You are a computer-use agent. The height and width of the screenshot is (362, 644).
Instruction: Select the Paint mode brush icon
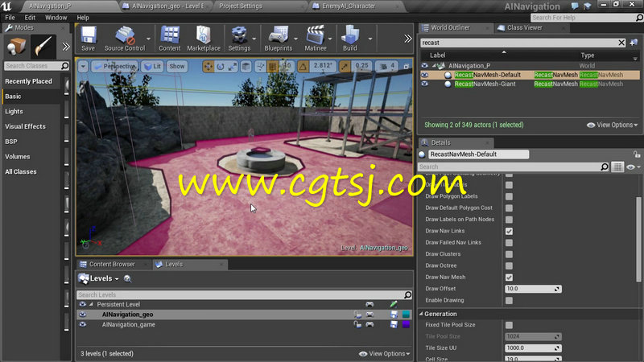pos(43,47)
